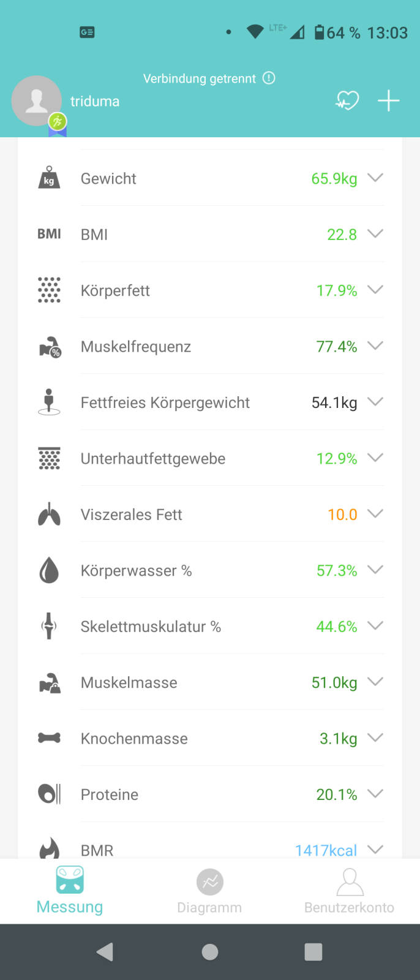Open the triduma profile avatar
The image size is (420, 980).
pos(37,101)
